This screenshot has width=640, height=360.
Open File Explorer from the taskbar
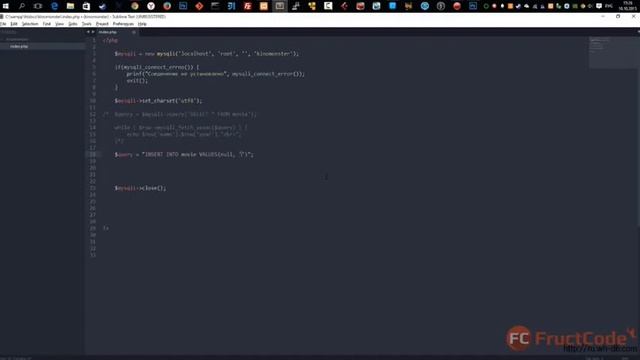point(70,6)
